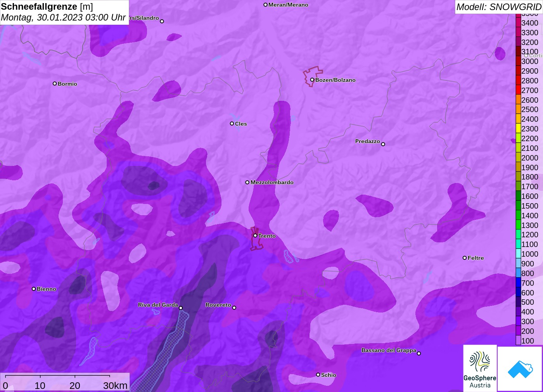Viewport: 543px width, 392px height.
Task: Click the Modell: SNOWGRID label
Action: pos(499,7)
